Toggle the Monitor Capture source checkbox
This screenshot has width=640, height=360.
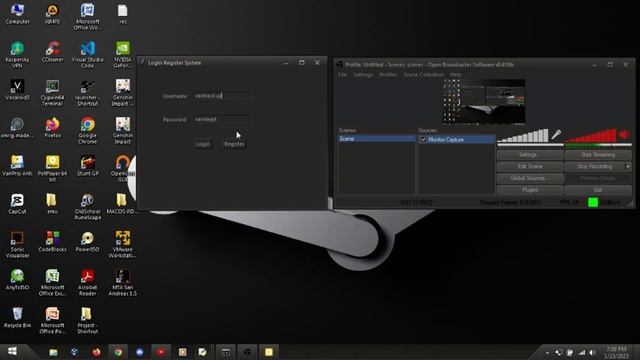[423, 140]
